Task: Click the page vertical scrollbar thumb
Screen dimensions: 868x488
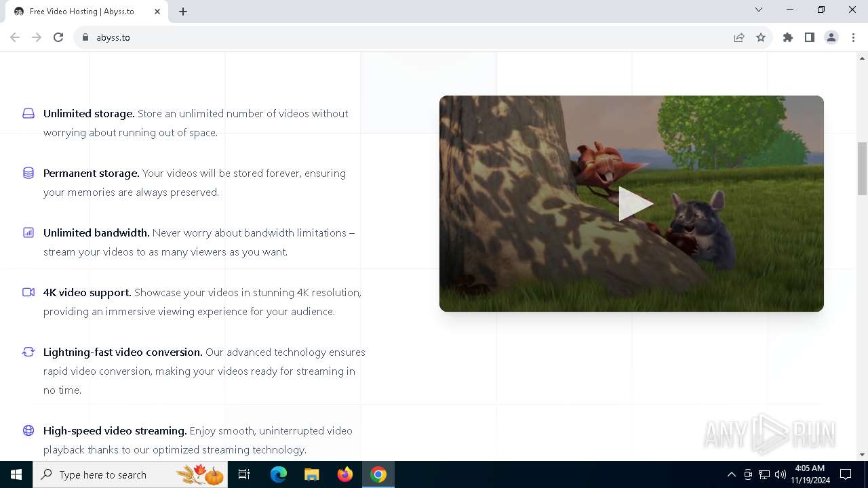Action: [x=862, y=168]
